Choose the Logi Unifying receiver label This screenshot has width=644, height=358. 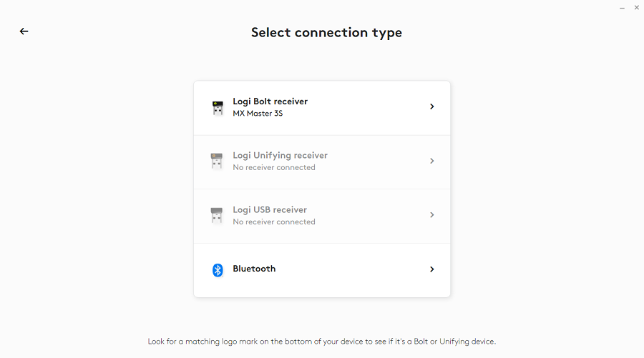coord(280,156)
